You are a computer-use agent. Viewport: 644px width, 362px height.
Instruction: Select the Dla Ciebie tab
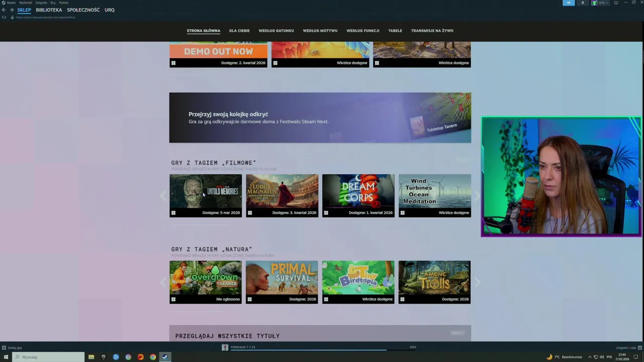pos(239,31)
